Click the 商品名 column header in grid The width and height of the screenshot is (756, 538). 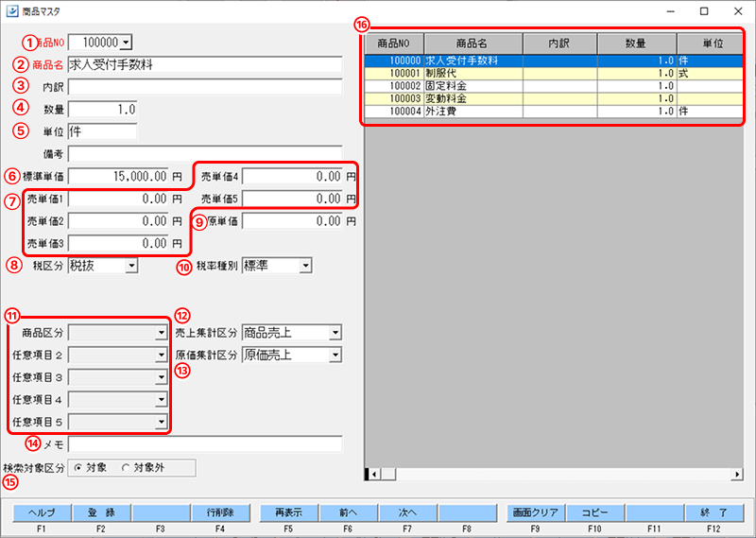(473, 43)
